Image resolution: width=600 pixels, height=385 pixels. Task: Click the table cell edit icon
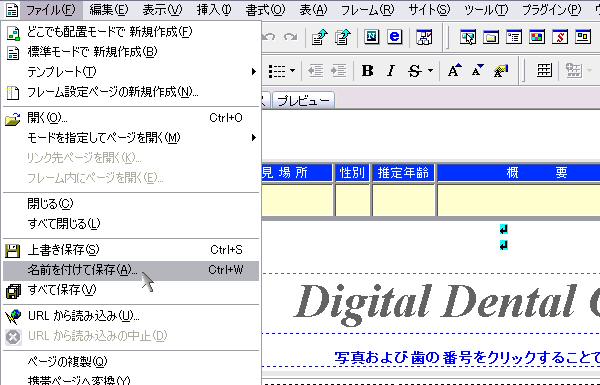[574, 71]
